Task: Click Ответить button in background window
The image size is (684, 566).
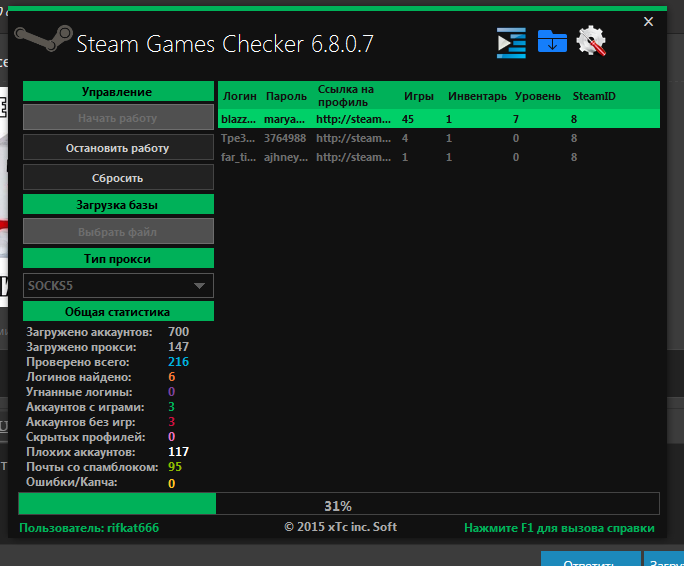Action: [x=590, y=560]
